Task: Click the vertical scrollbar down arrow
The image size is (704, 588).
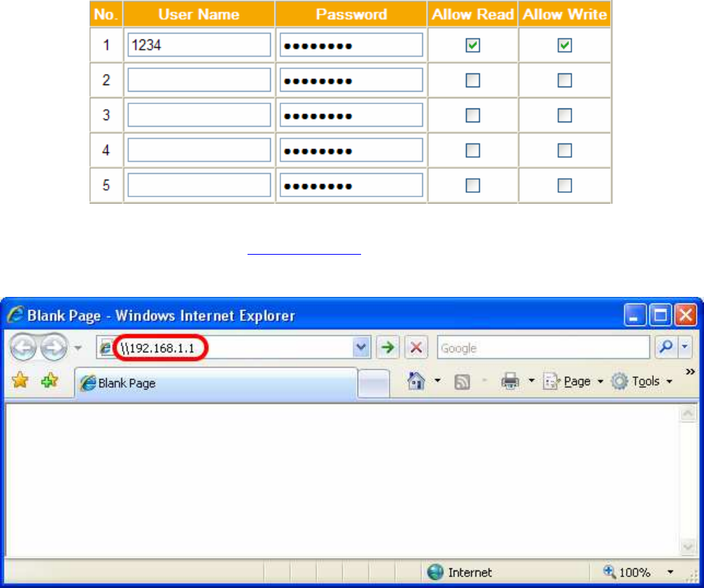Action: (x=688, y=547)
